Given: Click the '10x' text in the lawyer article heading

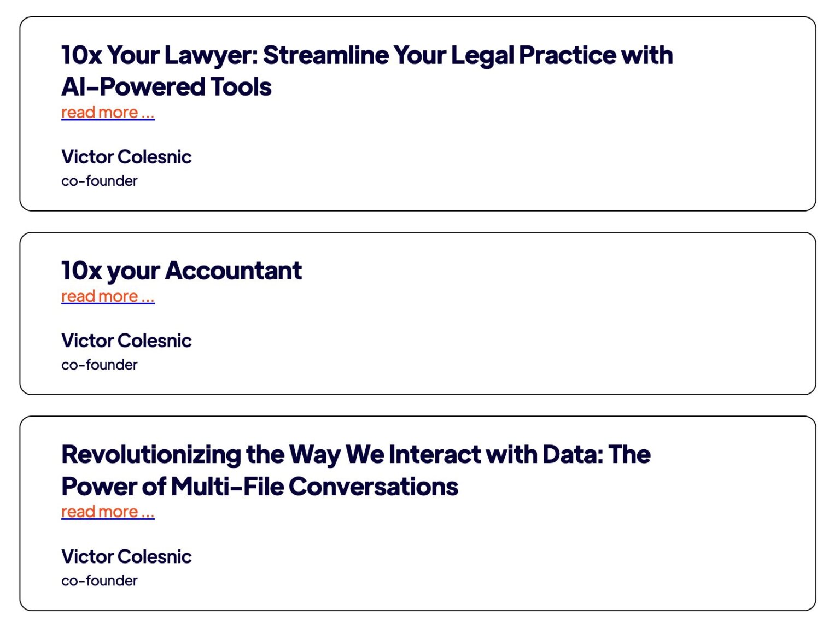Looking at the screenshot, I should [x=80, y=55].
